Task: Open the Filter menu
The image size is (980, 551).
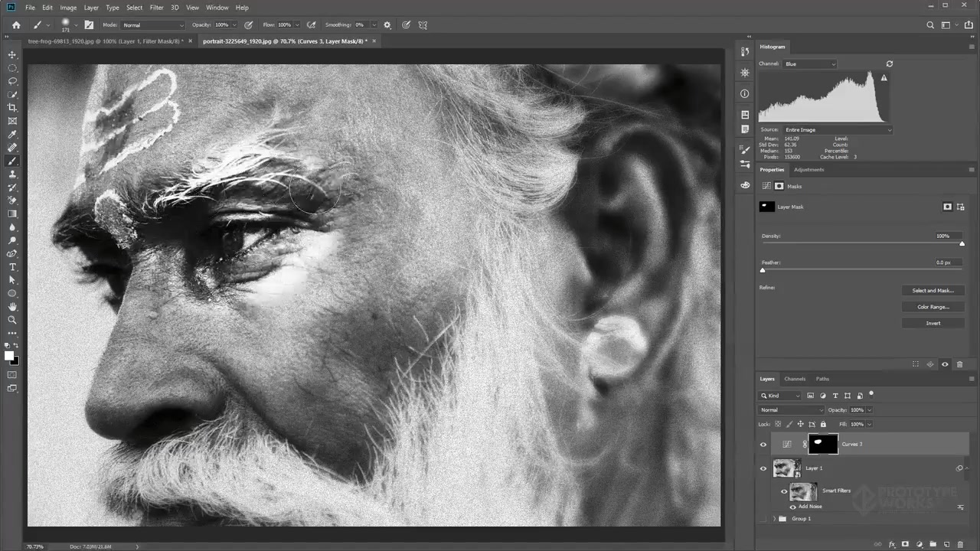Action: [x=156, y=8]
